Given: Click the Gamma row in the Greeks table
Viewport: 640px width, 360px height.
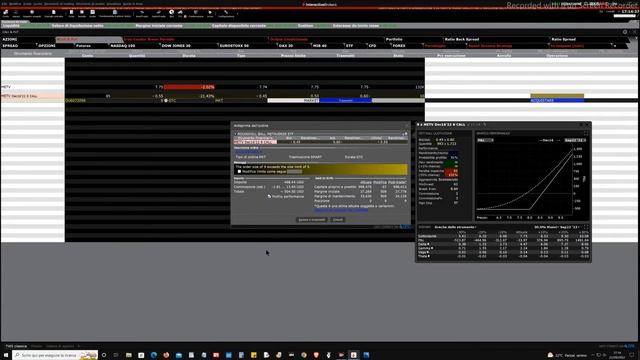Looking at the screenshot, I should 503,248.
